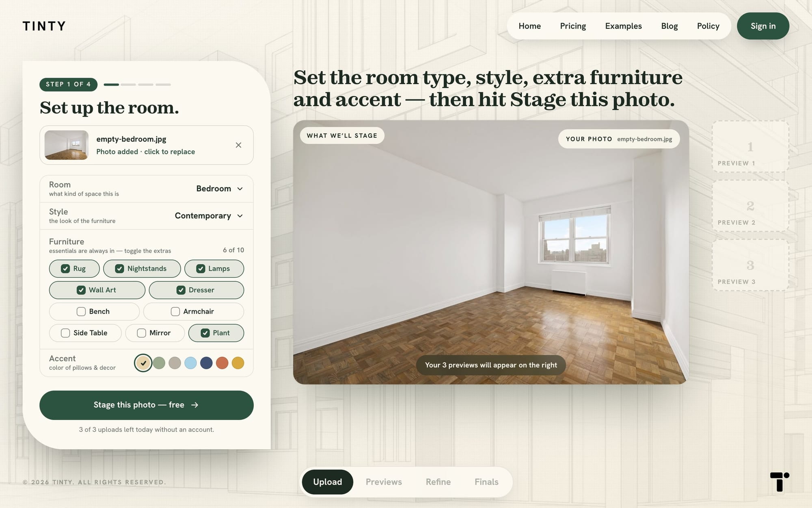The width and height of the screenshot is (812, 508).
Task: Click Stage this photo — free
Action: pyautogui.click(x=147, y=405)
